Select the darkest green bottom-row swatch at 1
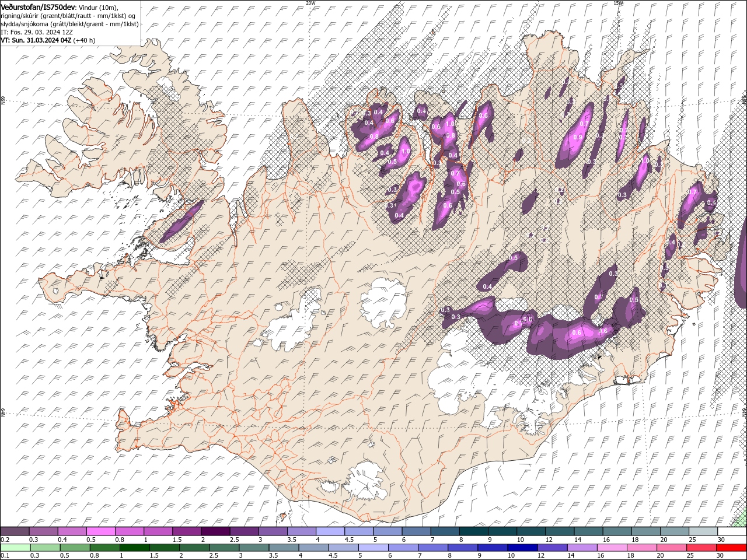 [x=135, y=548]
